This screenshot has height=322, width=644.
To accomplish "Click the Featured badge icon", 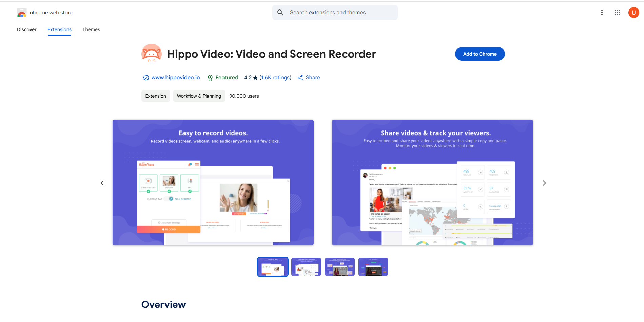I will [210, 77].
